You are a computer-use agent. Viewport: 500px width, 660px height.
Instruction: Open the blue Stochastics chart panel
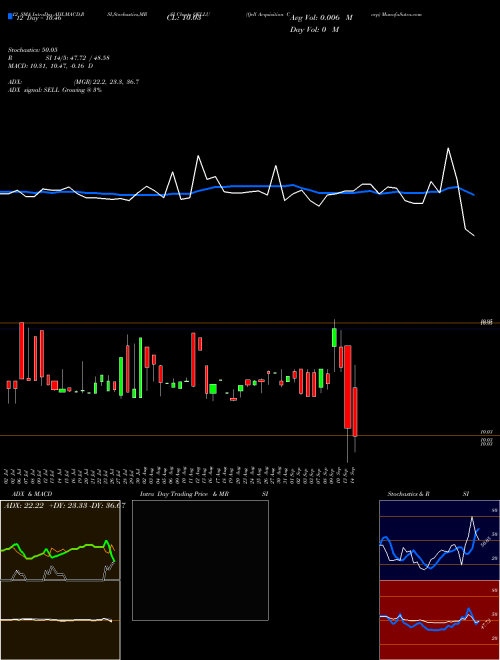click(439, 540)
